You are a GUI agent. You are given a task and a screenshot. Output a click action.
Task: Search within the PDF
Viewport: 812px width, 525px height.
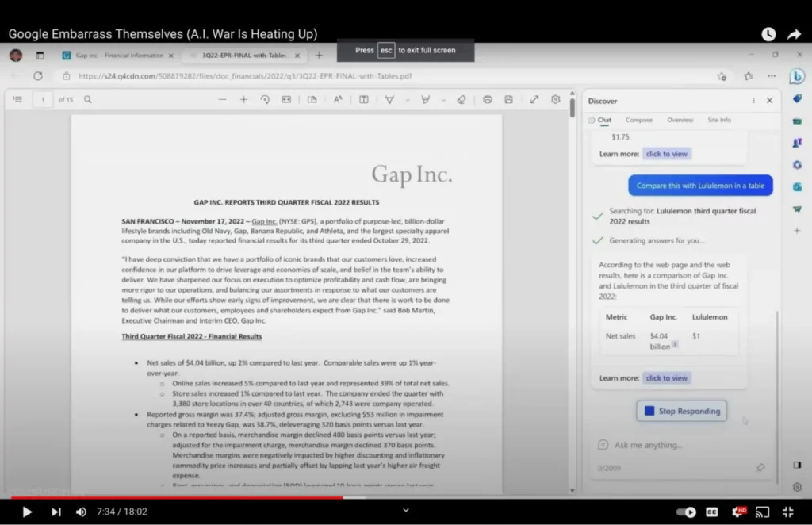88,99
